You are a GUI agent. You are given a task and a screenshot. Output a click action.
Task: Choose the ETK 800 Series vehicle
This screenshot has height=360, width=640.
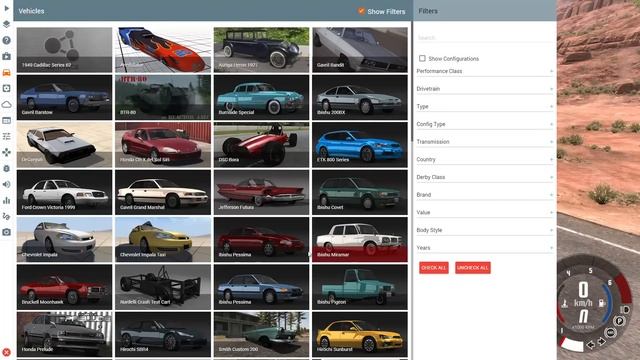(x=360, y=145)
